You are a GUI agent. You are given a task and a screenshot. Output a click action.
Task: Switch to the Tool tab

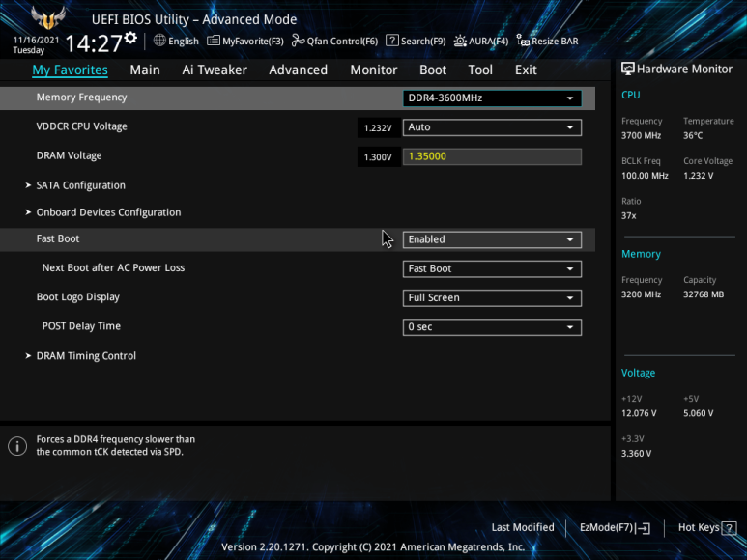coord(480,70)
